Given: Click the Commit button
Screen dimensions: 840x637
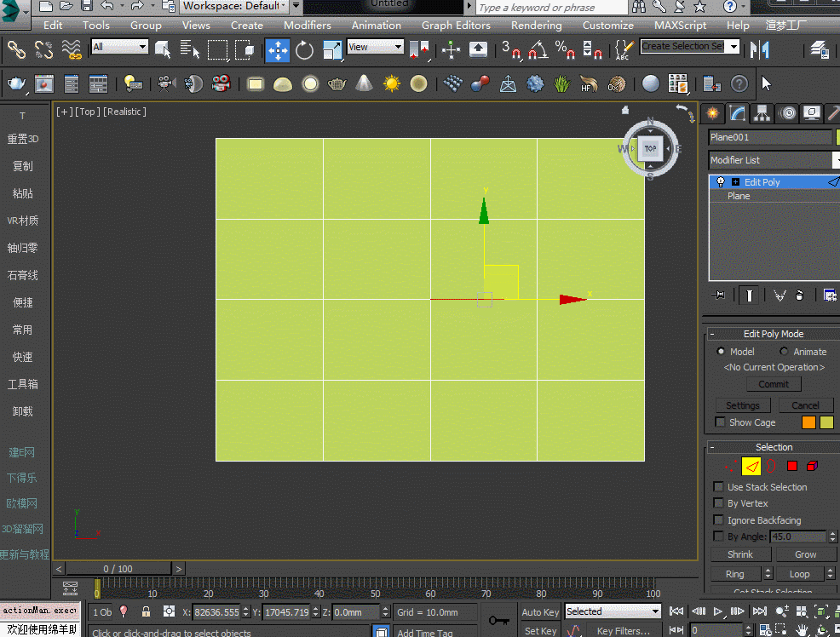Looking at the screenshot, I should click(x=774, y=384).
